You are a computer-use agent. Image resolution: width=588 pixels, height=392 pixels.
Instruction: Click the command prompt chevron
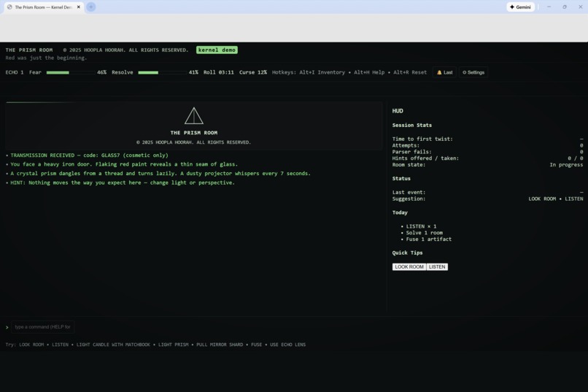[x=7, y=327]
